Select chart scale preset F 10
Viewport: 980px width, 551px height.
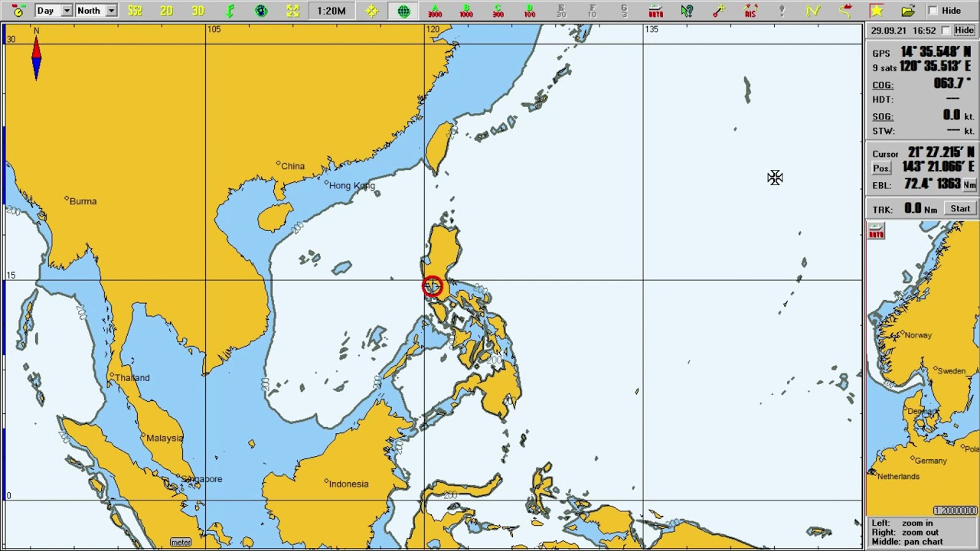(593, 11)
